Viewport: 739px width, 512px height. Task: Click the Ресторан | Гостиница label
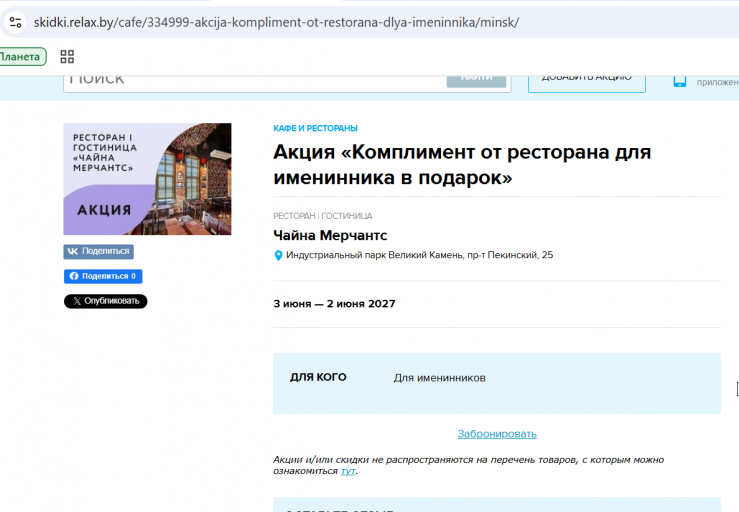322,216
